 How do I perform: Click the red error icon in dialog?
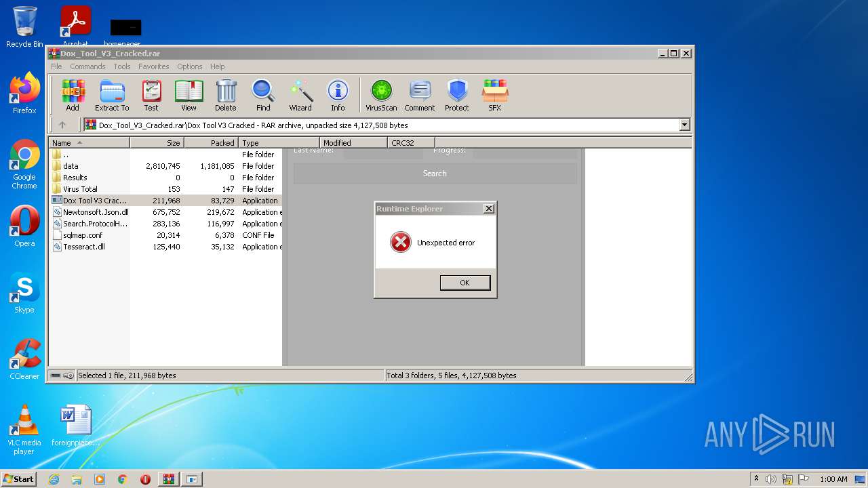point(401,242)
